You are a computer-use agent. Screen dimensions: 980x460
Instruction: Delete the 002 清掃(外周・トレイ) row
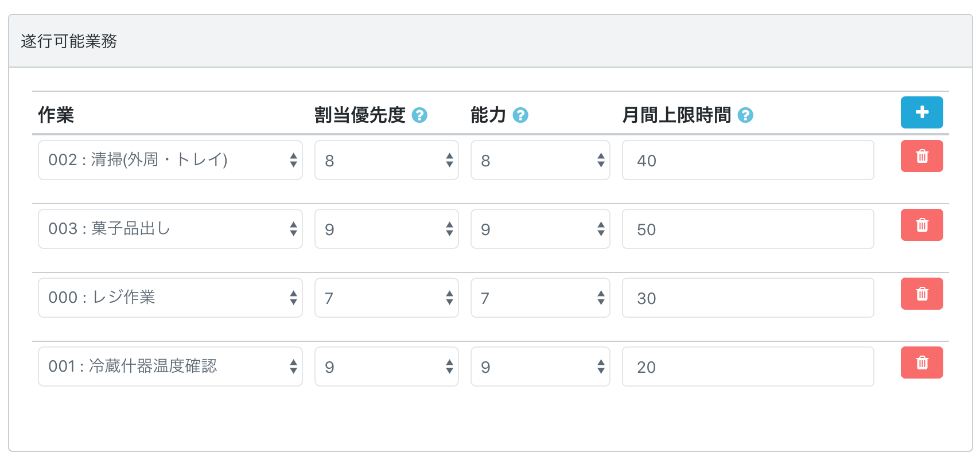pos(921,156)
